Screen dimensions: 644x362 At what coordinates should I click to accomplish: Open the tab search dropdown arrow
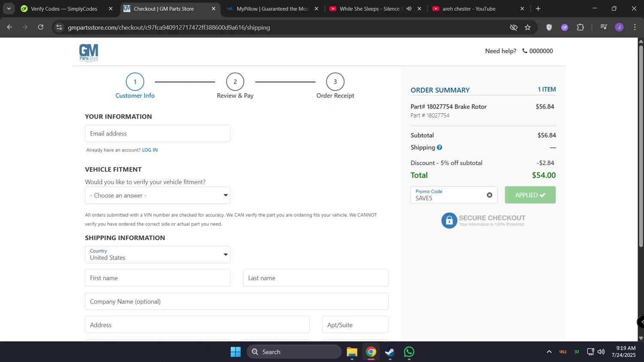pyautogui.click(x=9, y=9)
